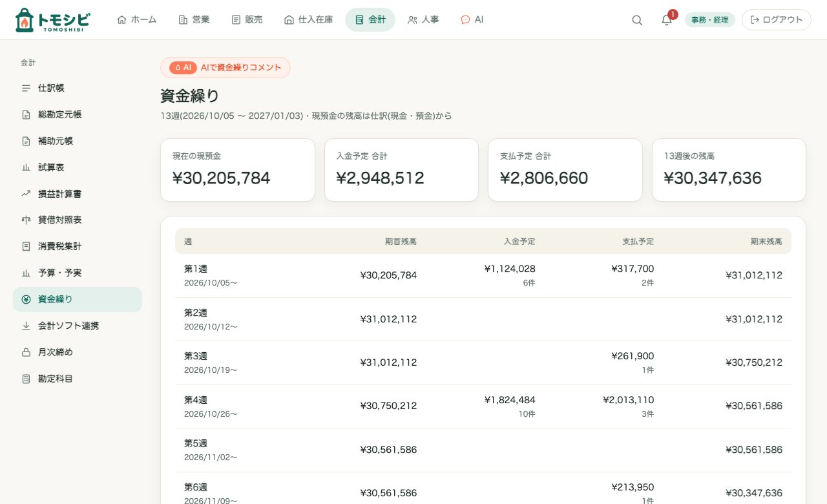Open the AI chat tab
Viewport: 827px width, 504px height.
click(x=472, y=20)
